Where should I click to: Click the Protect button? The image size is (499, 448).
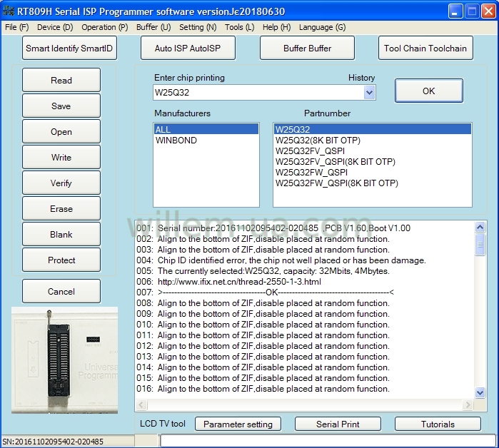[x=61, y=260]
